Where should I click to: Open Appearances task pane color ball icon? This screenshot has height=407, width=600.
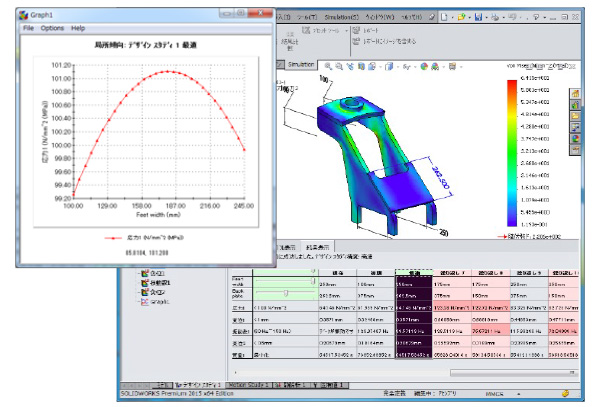(575, 138)
